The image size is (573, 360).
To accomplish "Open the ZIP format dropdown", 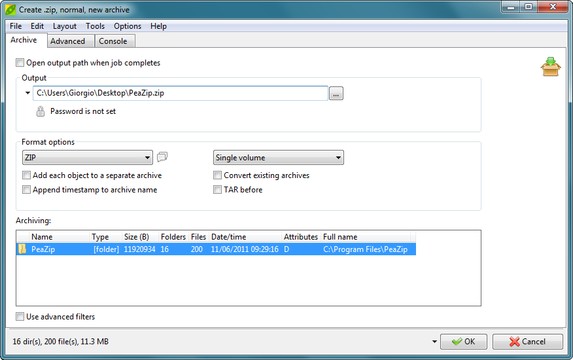I will [87, 158].
